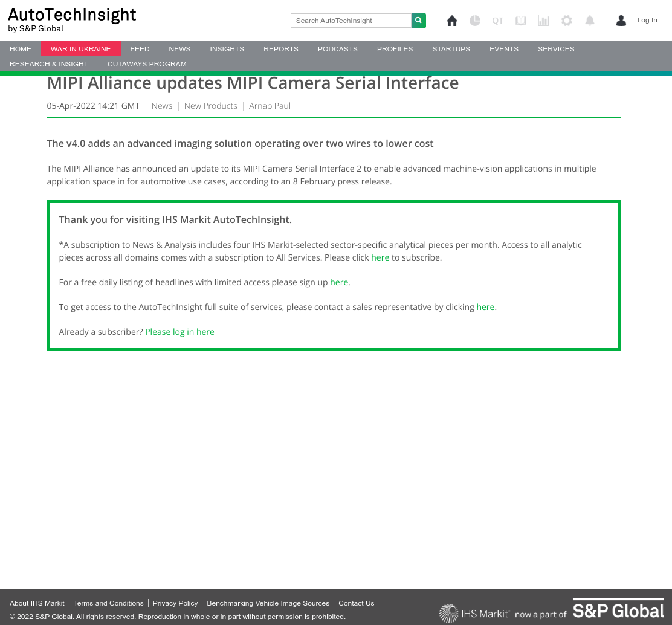Image resolution: width=672 pixels, height=625 pixels.
Task: Open the WAR IN UKRAINE tab
Action: point(80,49)
